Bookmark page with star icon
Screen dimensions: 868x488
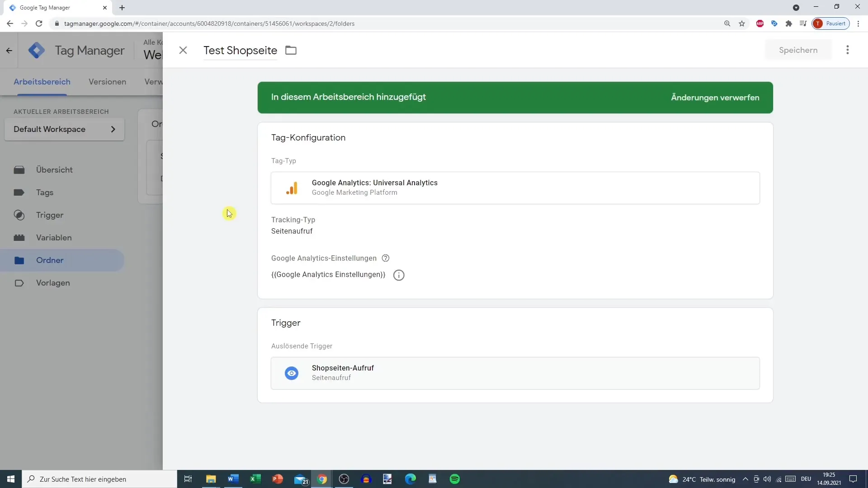coord(741,23)
